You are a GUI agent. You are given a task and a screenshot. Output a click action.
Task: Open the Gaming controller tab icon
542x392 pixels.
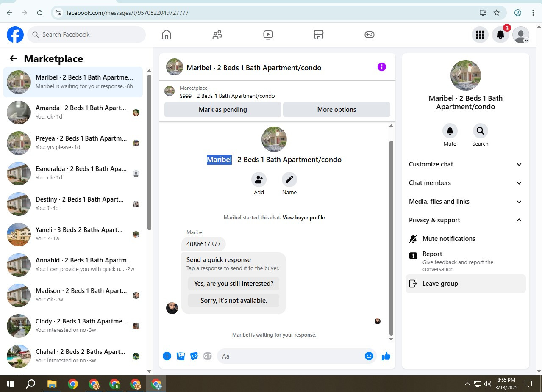coord(370,35)
